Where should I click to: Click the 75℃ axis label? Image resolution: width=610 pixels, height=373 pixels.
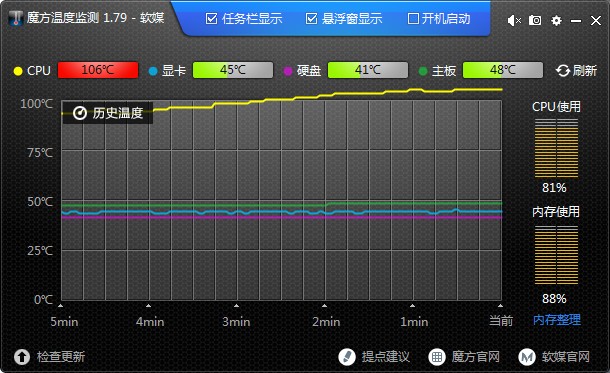40,152
